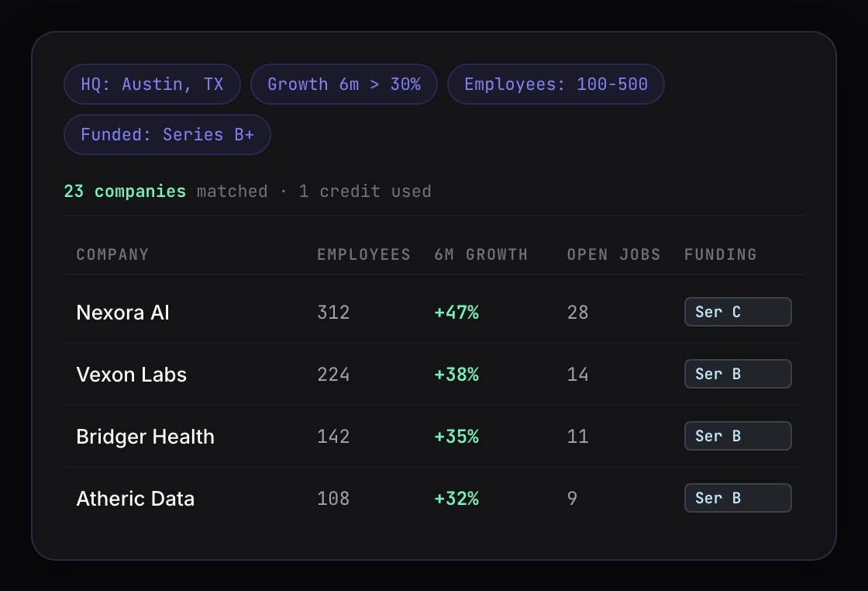Click the +47% growth value
868x591 pixels.
[x=456, y=313]
